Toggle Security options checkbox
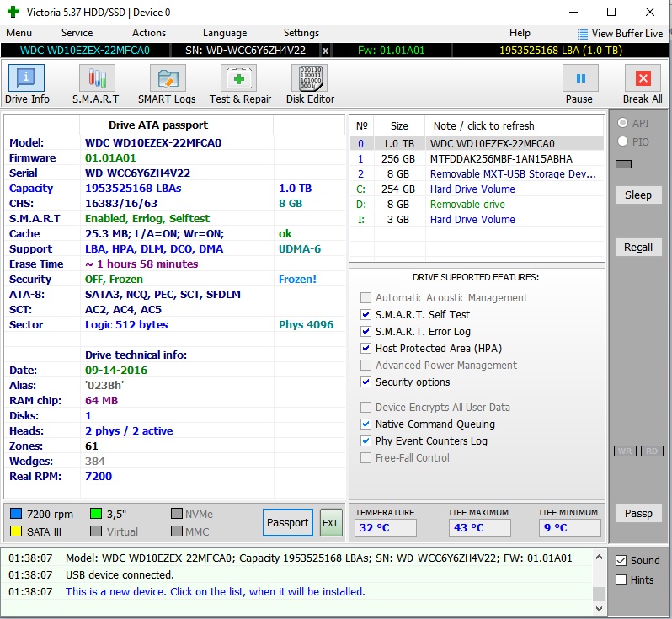Viewport: 672px width, 619px height. pos(365,382)
